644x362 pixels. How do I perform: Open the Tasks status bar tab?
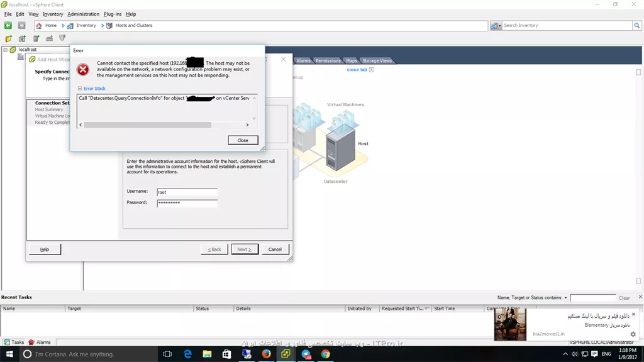(x=14, y=342)
